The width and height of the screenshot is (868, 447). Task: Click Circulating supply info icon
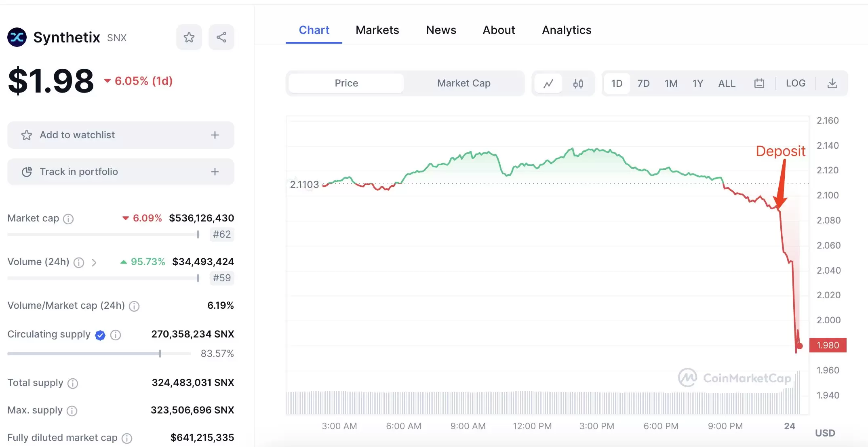point(116,335)
